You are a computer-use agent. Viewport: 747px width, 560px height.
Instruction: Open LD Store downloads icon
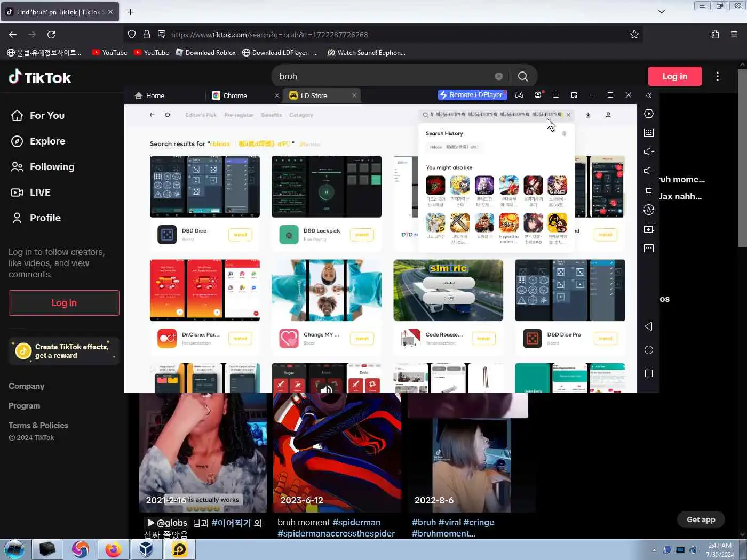point(588,115)
